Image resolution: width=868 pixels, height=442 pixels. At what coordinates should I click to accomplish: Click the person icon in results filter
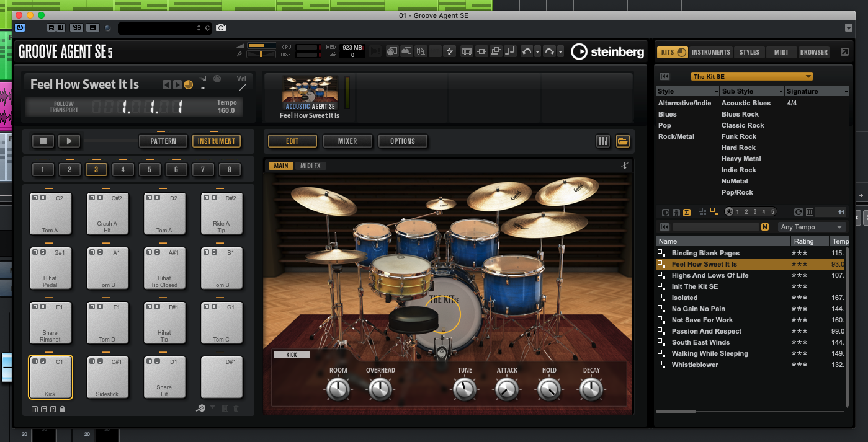(x=676, y=212)
